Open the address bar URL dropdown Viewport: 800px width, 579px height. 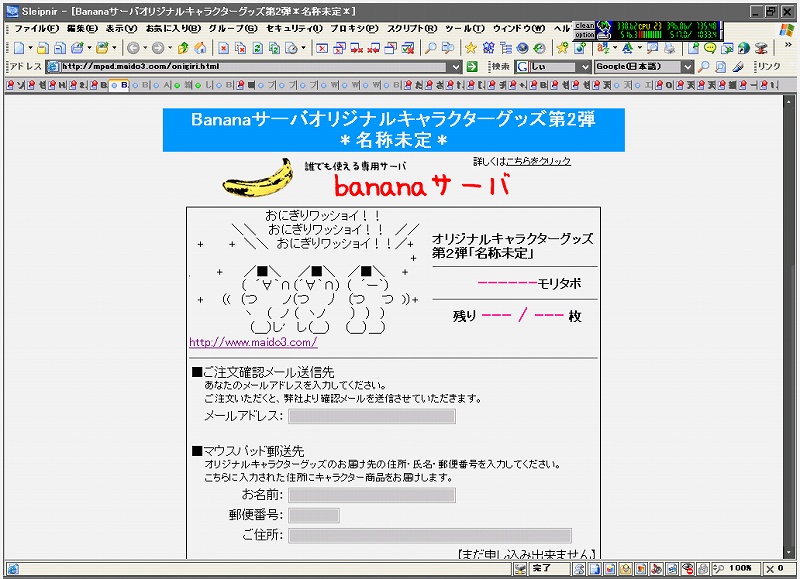[x=456, y=67]
